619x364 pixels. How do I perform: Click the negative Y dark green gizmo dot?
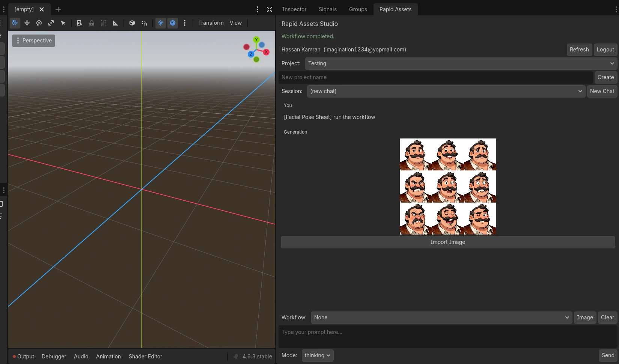point(256,59)
